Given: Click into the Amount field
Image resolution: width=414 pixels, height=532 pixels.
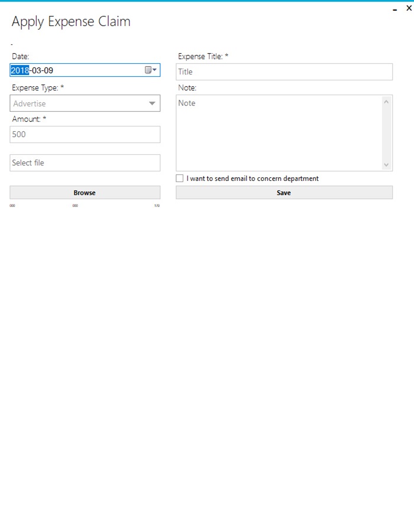Looking at the screenshot, I should [x=85, y=134].
